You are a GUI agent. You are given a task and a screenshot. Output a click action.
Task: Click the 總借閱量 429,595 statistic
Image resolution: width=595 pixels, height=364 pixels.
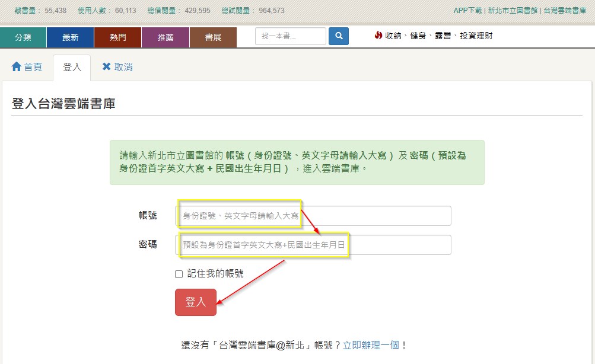pyautogui.click(x=179, y=11)
